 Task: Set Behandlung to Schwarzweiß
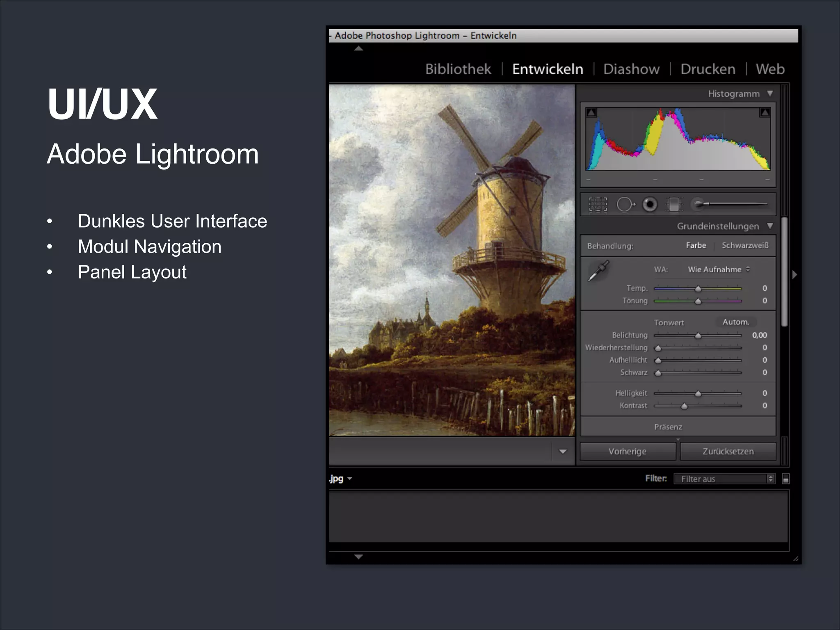click(745, 245)
